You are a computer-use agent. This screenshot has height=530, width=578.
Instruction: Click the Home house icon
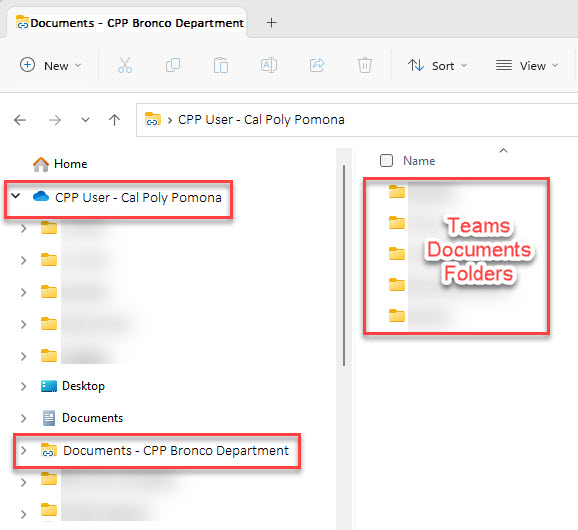41,164
